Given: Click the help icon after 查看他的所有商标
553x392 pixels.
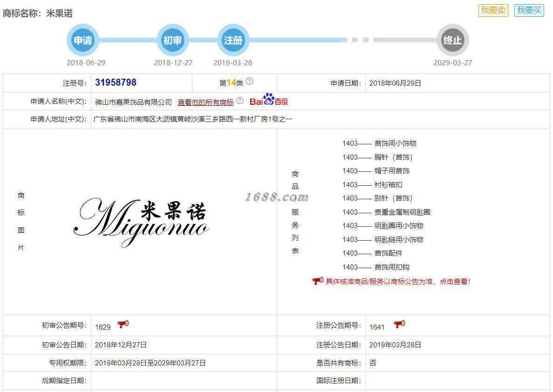Looking at the screenshot, I should click(x=240, y=101).
